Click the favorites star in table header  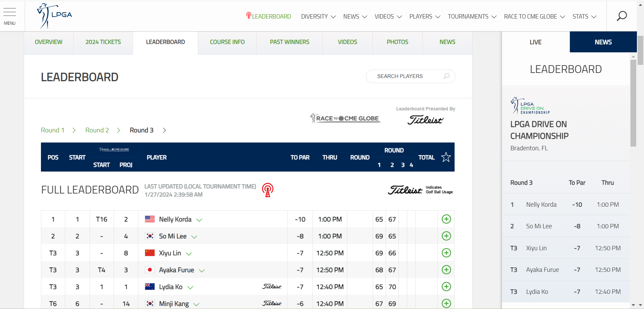446,157
